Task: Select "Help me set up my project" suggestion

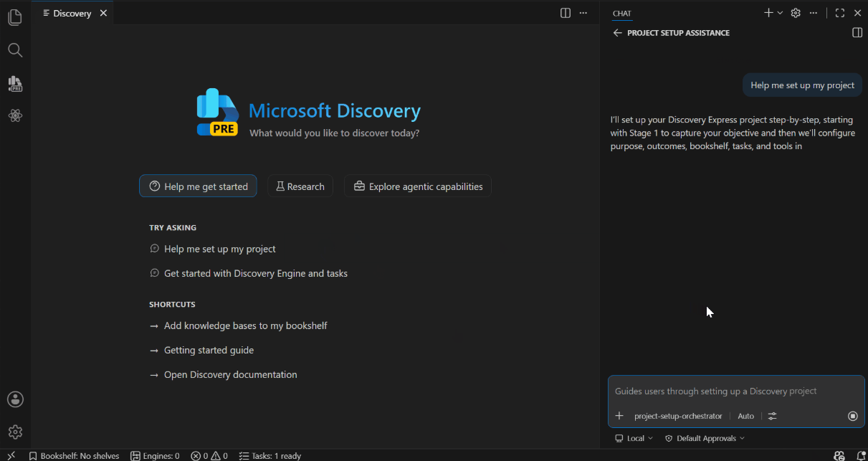Action: pyautogui.click(x=213, y=249)
